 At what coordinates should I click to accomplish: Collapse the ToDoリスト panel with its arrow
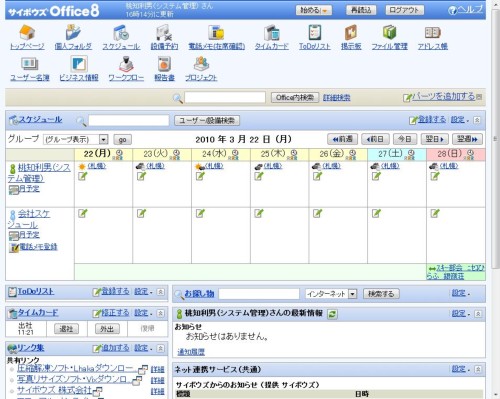(x=160, y=292)
